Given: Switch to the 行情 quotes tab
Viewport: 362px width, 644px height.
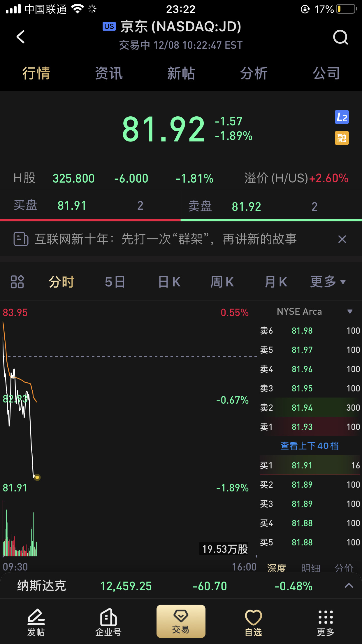Looking at the screenshot, I should click(36, 73).
